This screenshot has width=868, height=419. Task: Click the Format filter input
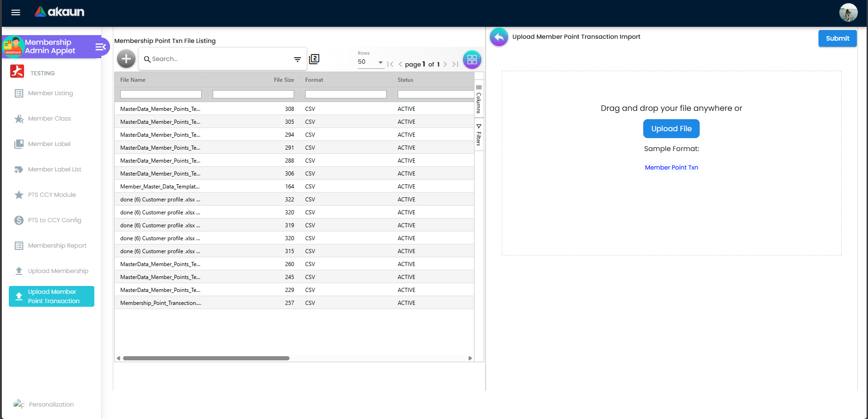point(346,94)
